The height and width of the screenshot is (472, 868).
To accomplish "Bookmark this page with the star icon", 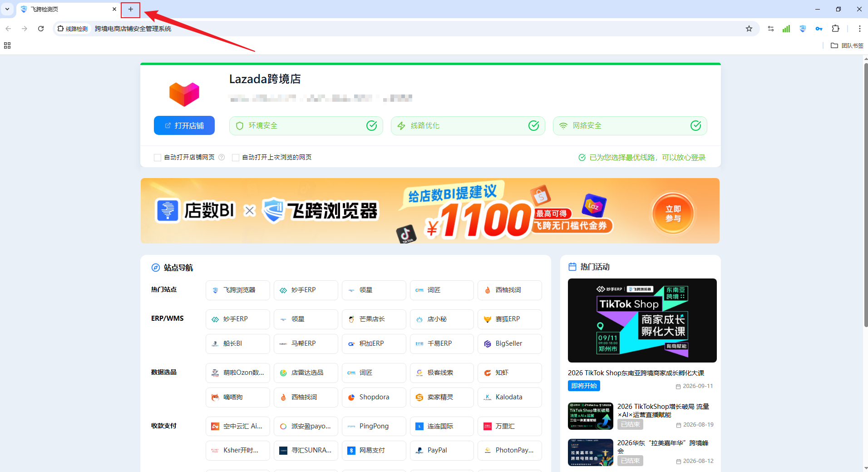I will (749, 29).
